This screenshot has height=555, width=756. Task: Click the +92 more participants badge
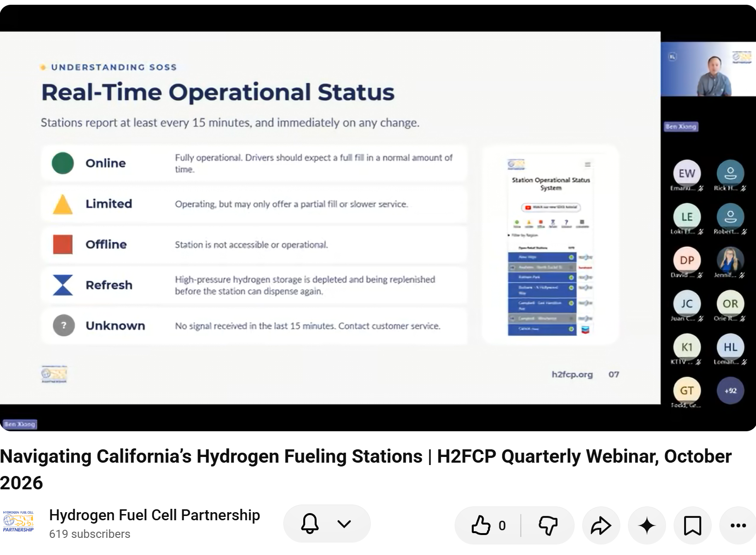[730, 390]
